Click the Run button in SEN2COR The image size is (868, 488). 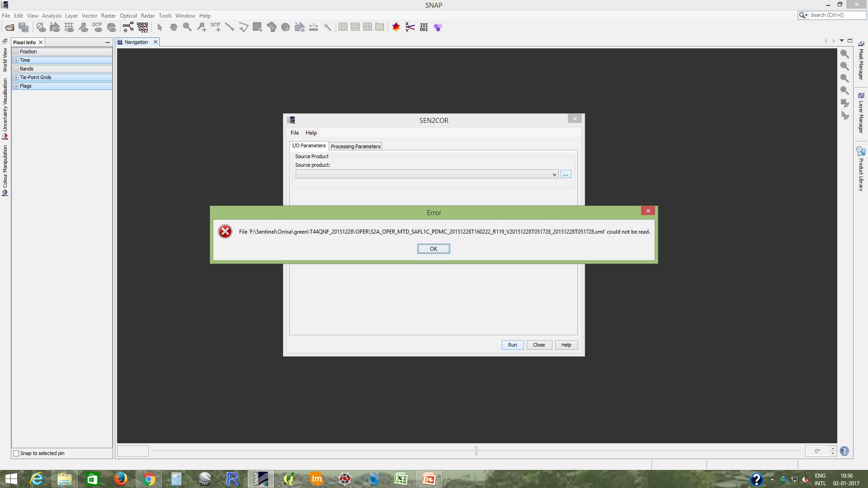pyautogui.click(x=512, y=345)
